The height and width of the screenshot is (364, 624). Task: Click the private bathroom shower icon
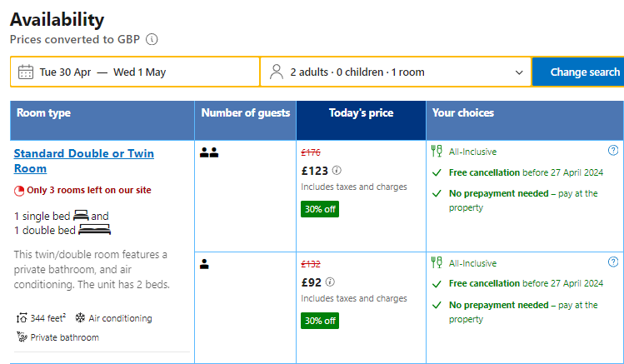22,337
